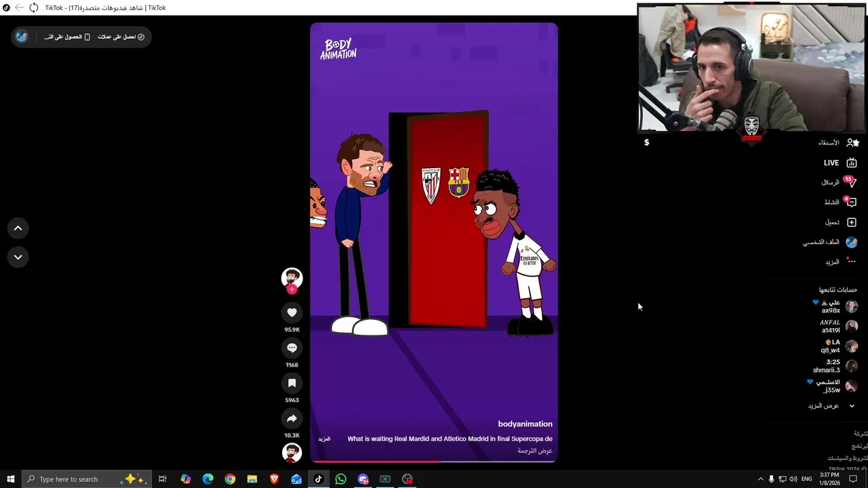Open the More (المزيد) three-dots item
The width and height of the screenshot is (868, 488).
click(840, 262)
